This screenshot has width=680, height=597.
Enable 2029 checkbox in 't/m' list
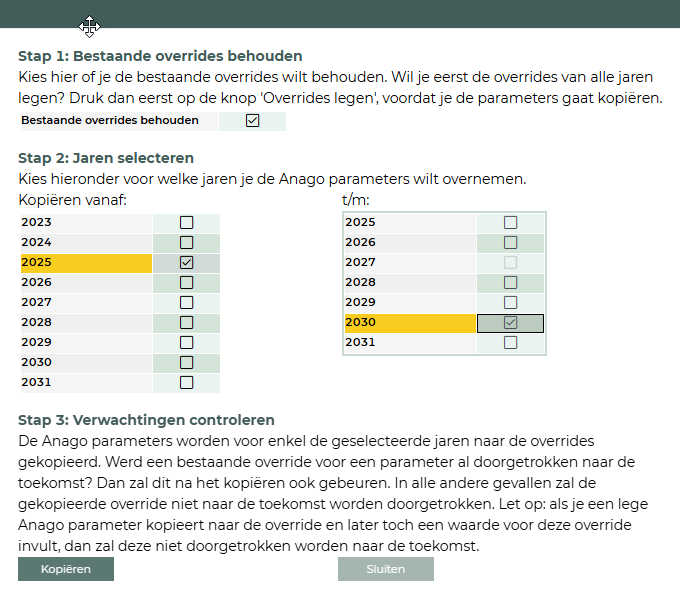[x=511, y=302]
